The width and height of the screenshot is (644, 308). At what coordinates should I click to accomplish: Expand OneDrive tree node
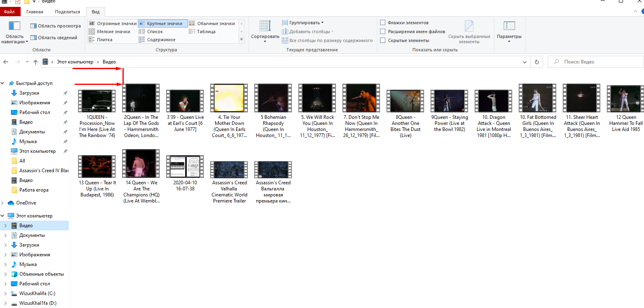coord(2,203)
